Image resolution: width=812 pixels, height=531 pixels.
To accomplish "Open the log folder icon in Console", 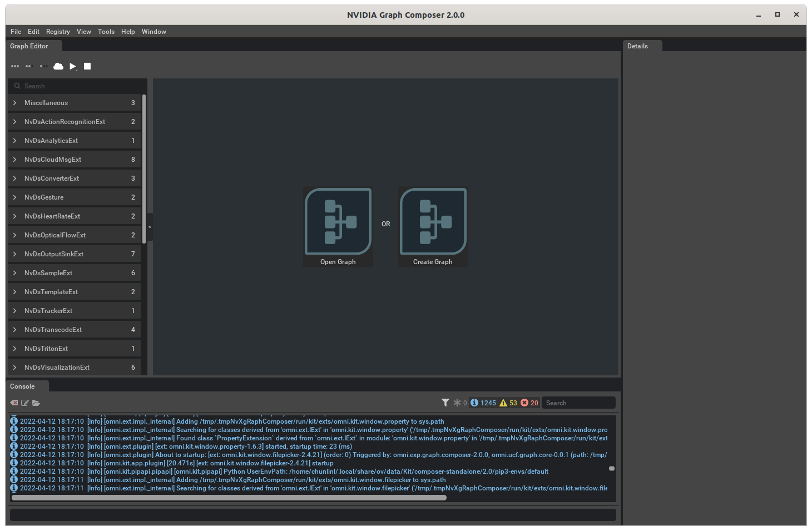I will coord(36,403).
